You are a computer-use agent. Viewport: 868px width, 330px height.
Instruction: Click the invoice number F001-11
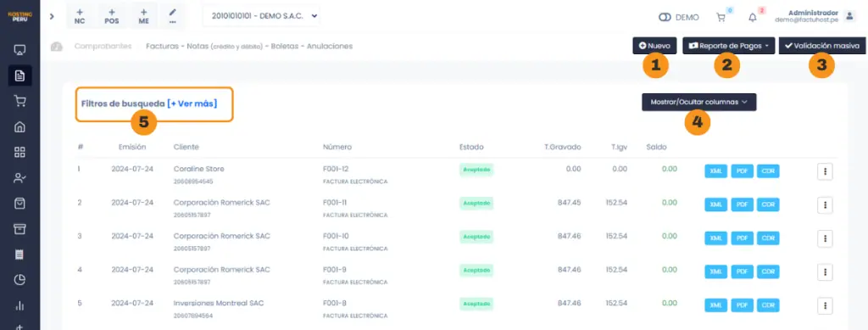(335, 202)
